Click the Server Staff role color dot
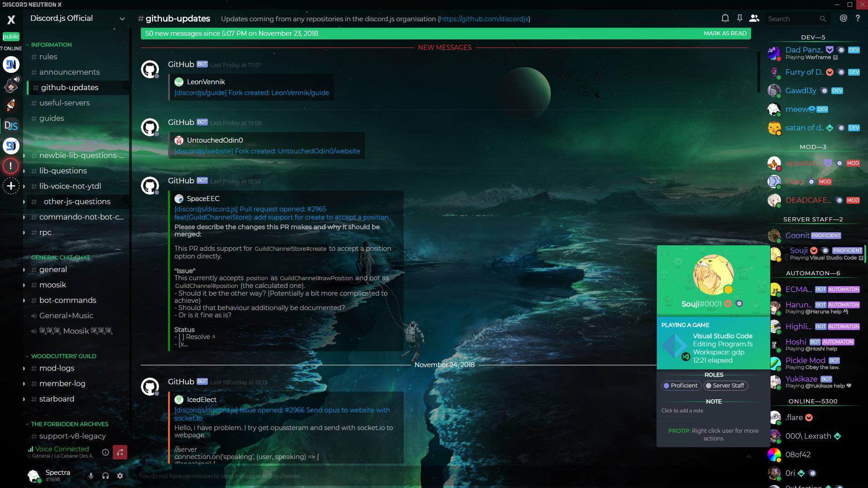 [708, 386]
